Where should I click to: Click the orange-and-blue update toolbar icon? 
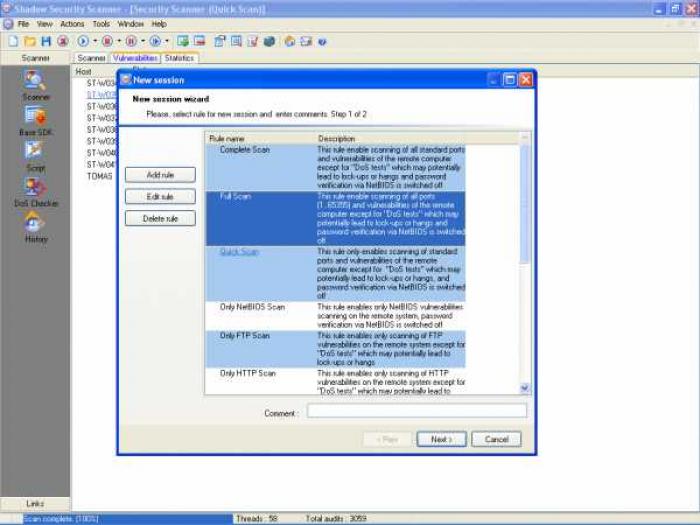click(290, 42)
